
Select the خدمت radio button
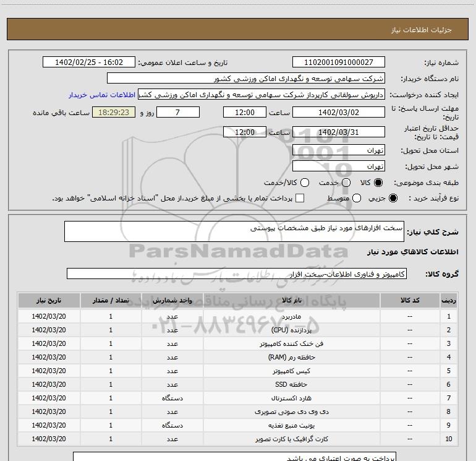[x=346, y=183]
